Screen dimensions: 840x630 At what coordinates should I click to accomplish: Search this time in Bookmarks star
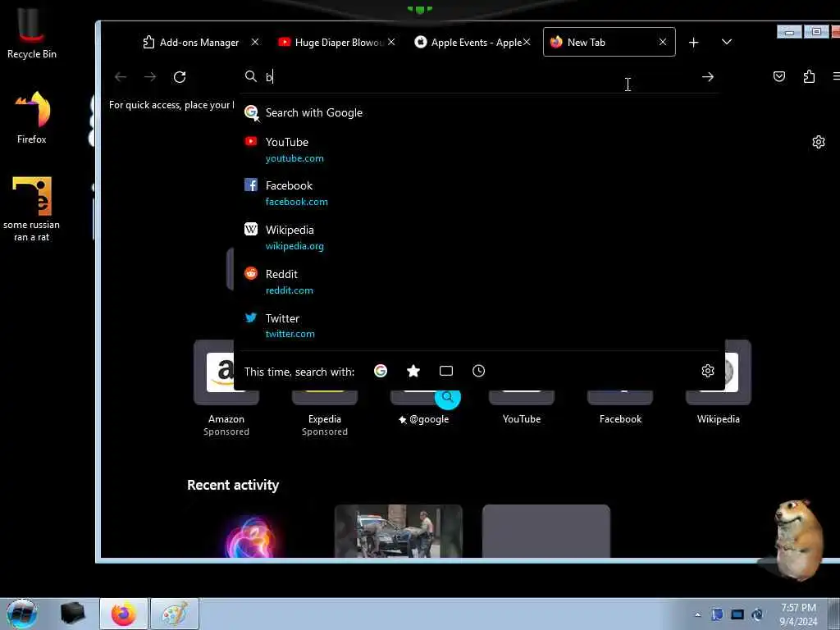point(413,371)
